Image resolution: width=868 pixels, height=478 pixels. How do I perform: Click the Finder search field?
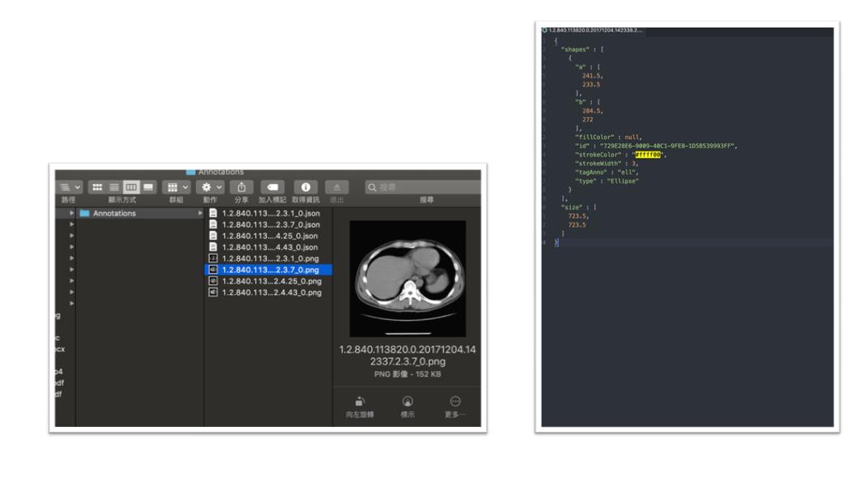pos(421,187)
